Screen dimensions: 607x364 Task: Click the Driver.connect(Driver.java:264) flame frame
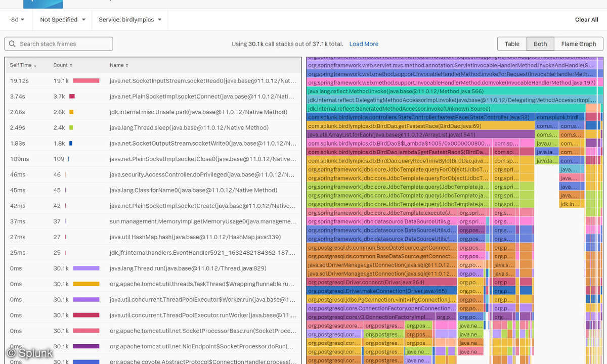click(382, 283)
